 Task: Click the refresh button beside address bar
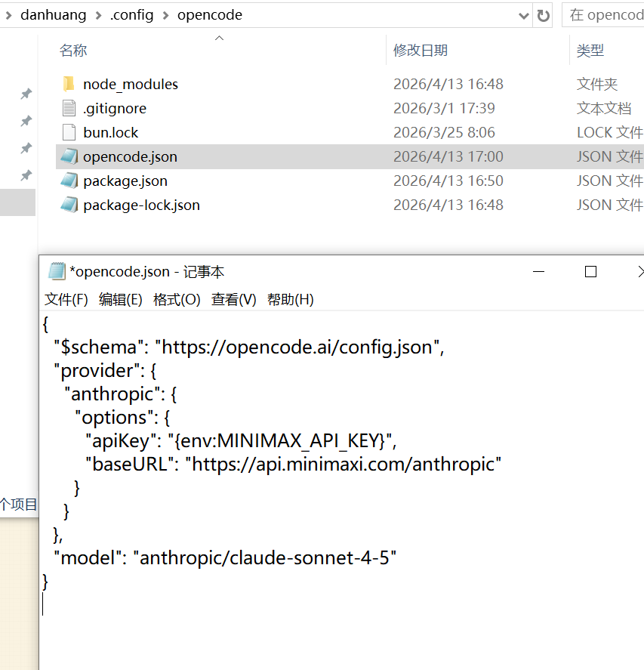tap(544, 16)
